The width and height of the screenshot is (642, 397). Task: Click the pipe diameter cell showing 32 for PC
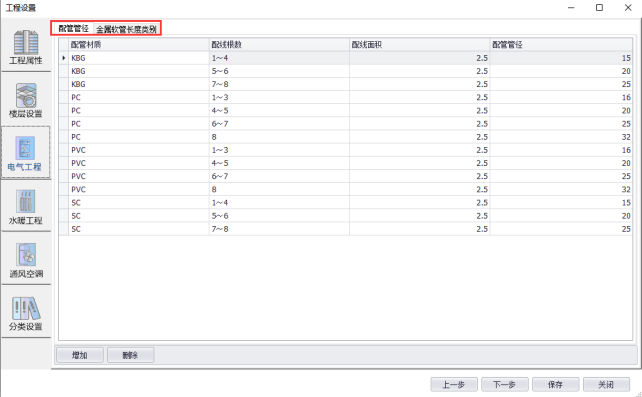click(x=561, y=137)
